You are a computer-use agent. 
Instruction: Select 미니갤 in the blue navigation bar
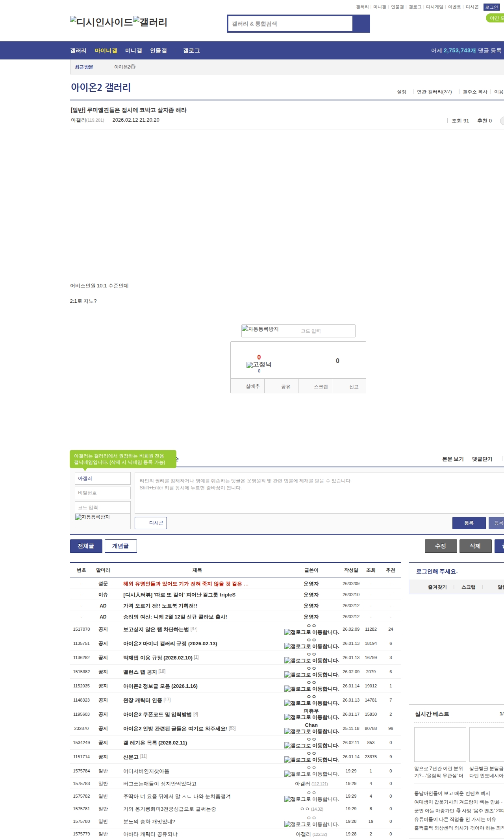coord(133,51)
